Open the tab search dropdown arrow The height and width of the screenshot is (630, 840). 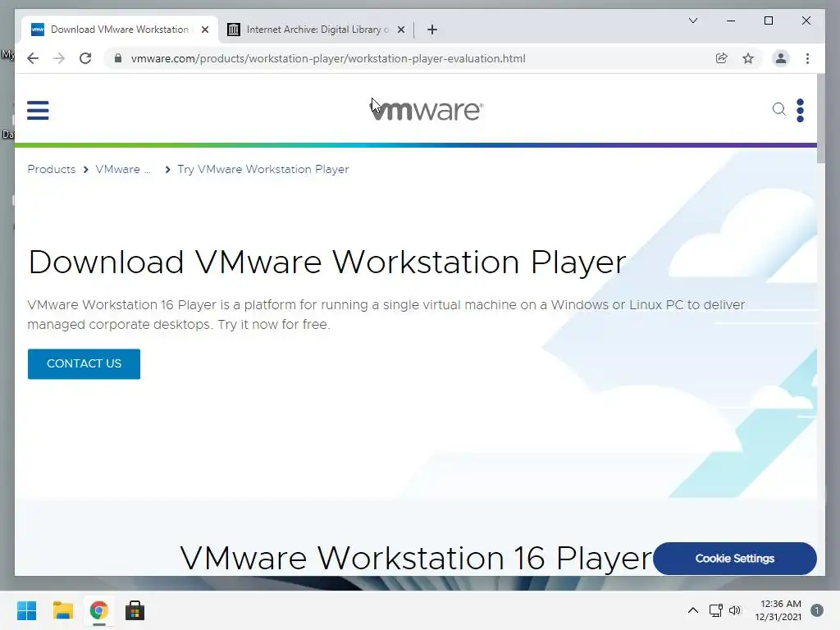tap(693, 21)
